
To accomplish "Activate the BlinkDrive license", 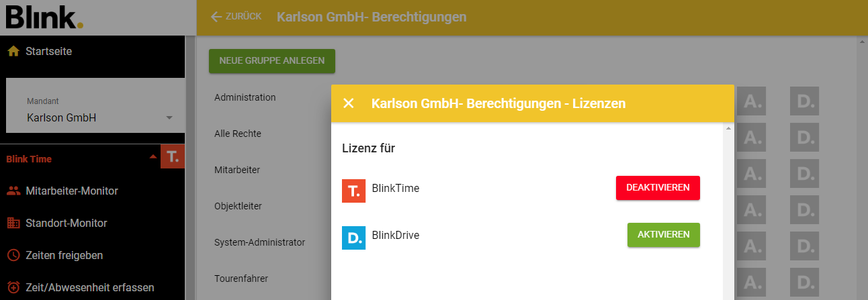I will click(x=663, y=235).
